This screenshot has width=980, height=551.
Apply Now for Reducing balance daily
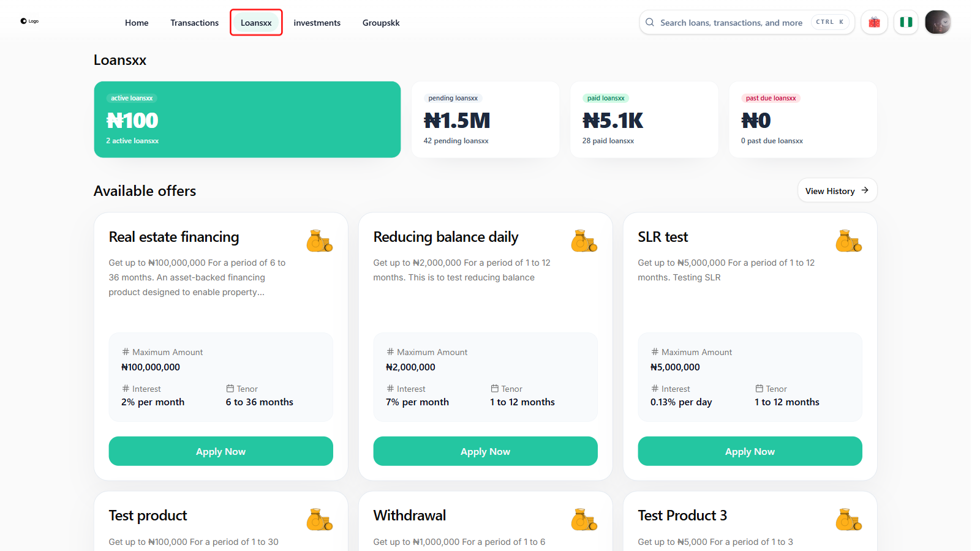pyautogui.click(x=485, y=451)
